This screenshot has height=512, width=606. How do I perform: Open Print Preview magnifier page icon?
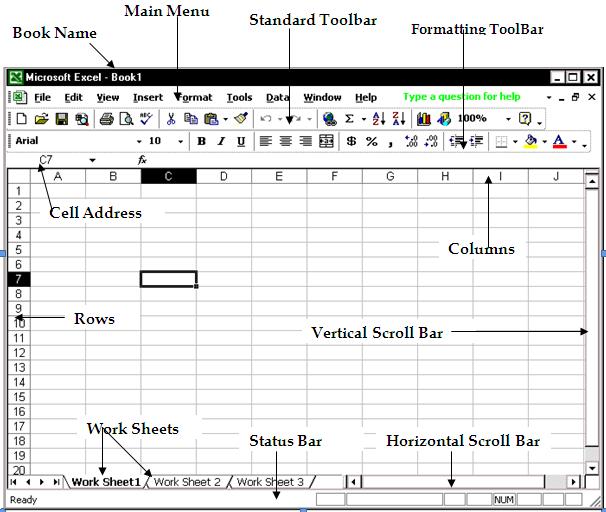[126, 119]
